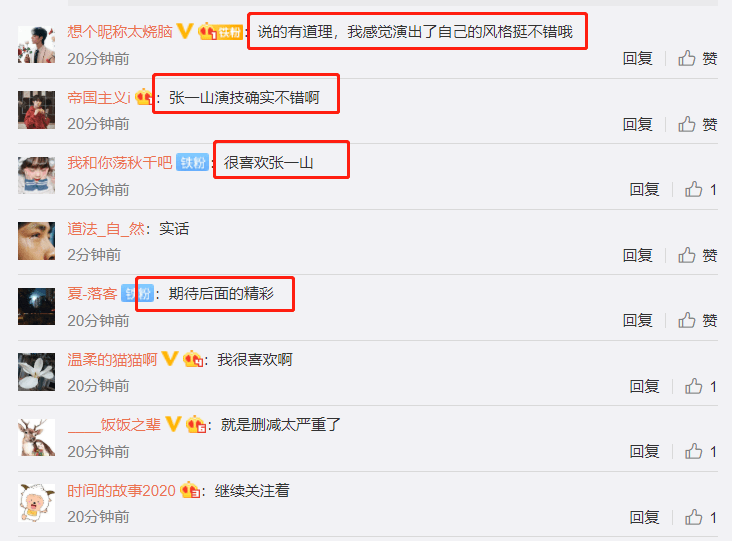This screenshot has height=541, width=732.
Task: Click 夏-落客's dark avatar thumbnail
Action: [36, 307]
